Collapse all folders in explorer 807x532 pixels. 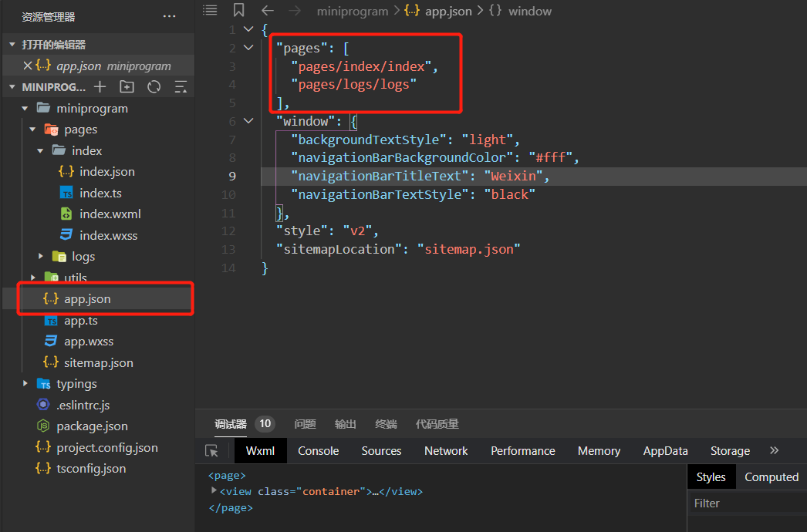pyautogui.click(x=181, y=87)
